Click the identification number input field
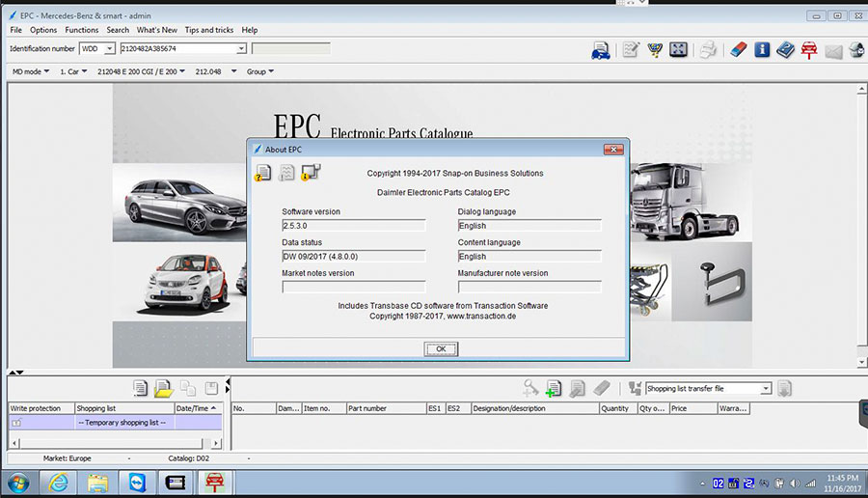This screenshot has width=868, height=498. [178, 49]
